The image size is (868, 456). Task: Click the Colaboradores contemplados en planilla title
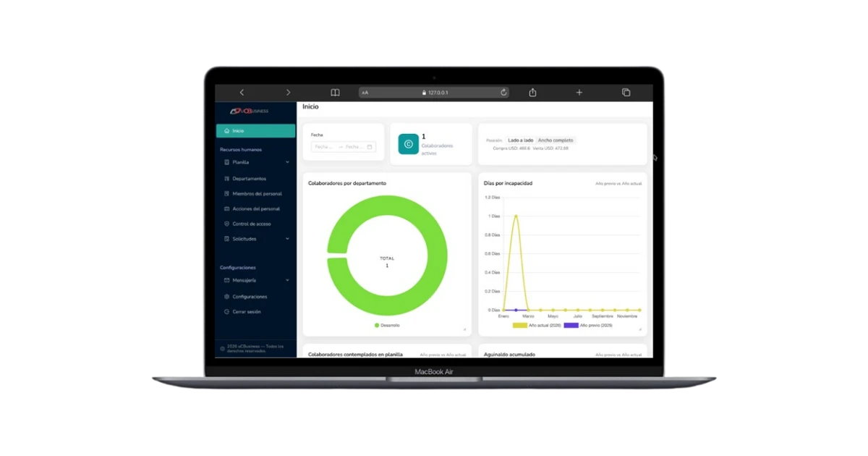[355, 355]
